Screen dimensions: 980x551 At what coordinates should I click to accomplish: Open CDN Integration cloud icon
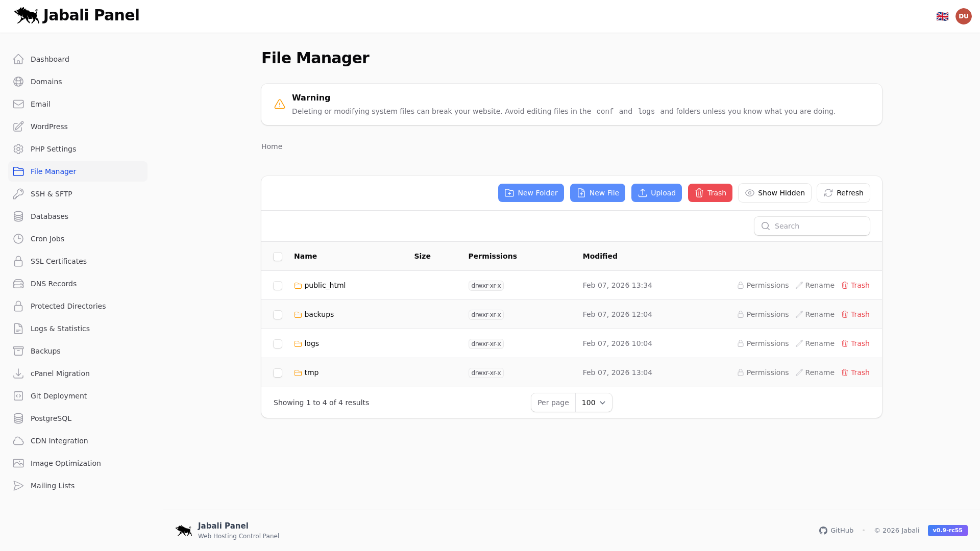[x=18, y=441]
